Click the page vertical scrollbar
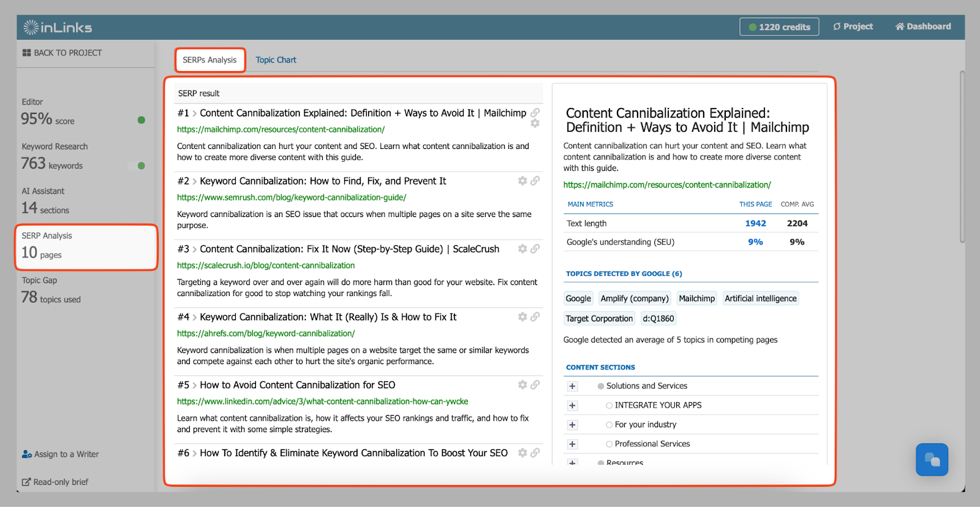 [962, 156]
